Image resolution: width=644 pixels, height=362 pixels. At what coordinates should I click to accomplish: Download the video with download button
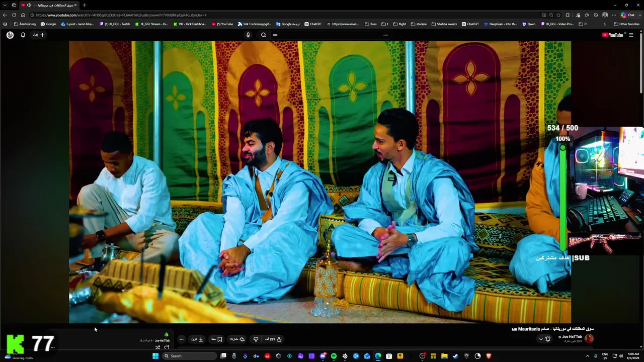tap(197, 339)
